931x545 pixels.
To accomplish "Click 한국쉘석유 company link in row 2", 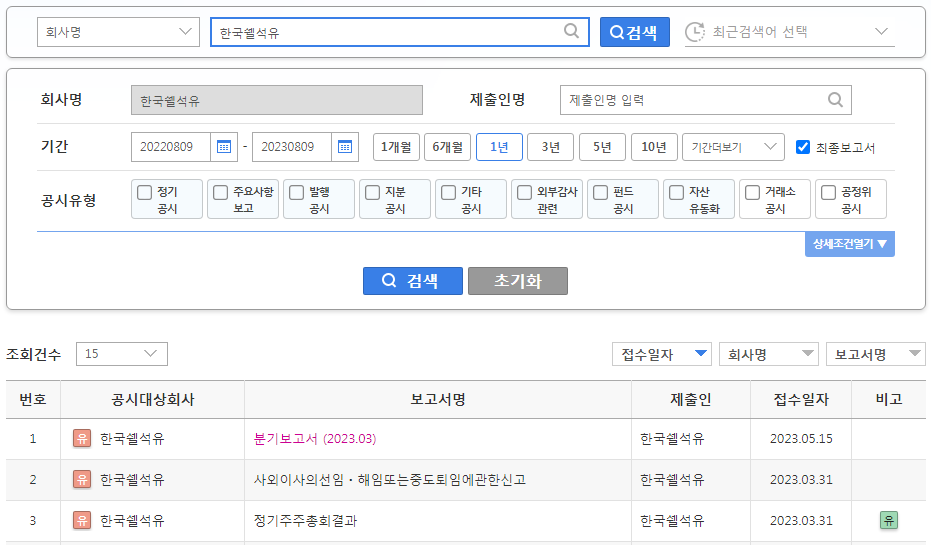I will (x=132, y=480).
